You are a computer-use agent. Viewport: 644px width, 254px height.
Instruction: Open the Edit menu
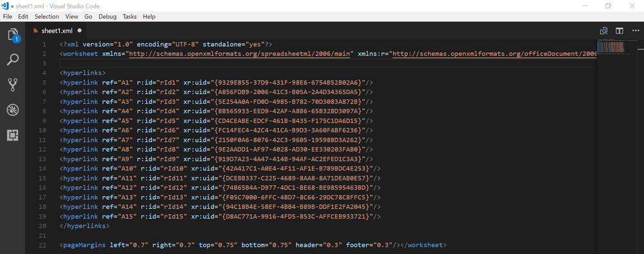coord(23,17)
